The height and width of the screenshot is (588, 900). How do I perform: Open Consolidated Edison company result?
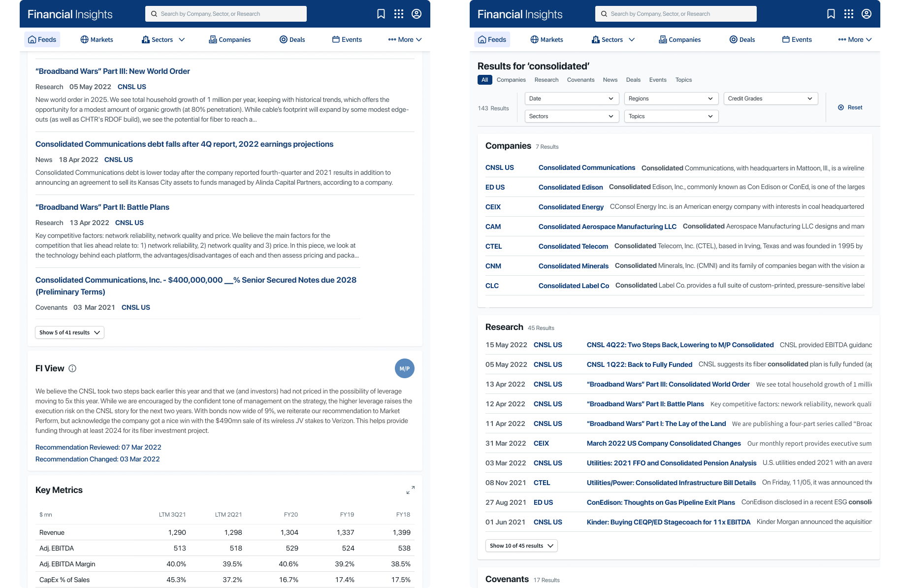[571, 187]
